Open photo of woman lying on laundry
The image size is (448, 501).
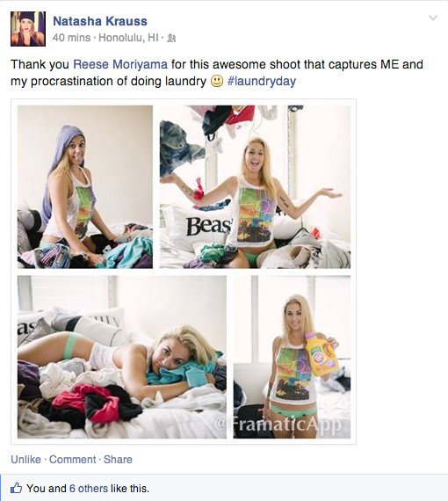coord(122,357)
